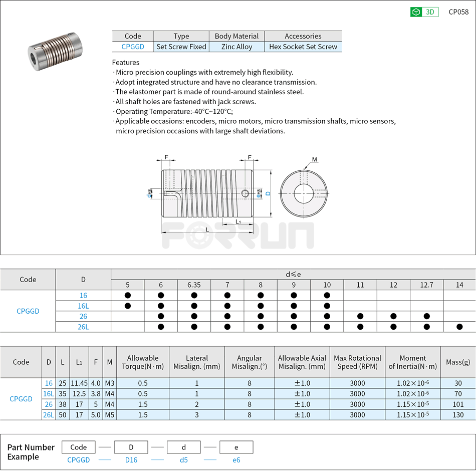Click D 16 in the specifications table
The width and height of the screenshot is (476, 471).
49,383
